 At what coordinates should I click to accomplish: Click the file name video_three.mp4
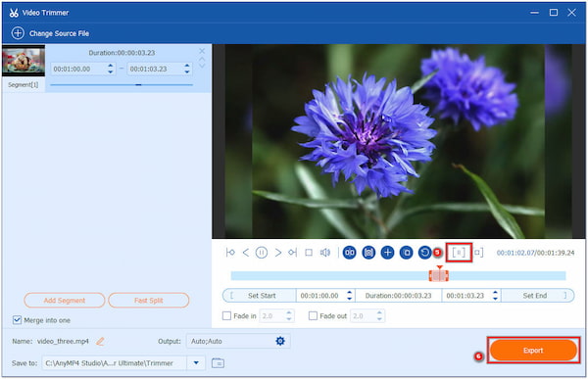click(x=63, y=341)
